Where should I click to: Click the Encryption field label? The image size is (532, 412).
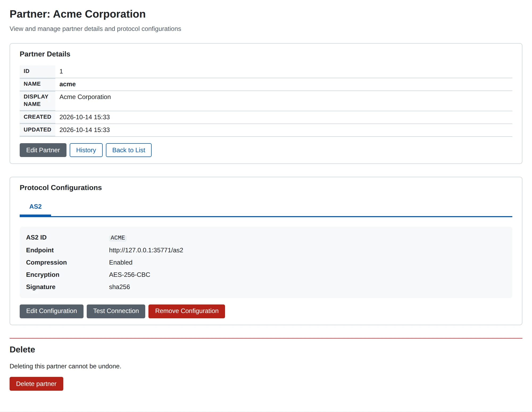43,275
